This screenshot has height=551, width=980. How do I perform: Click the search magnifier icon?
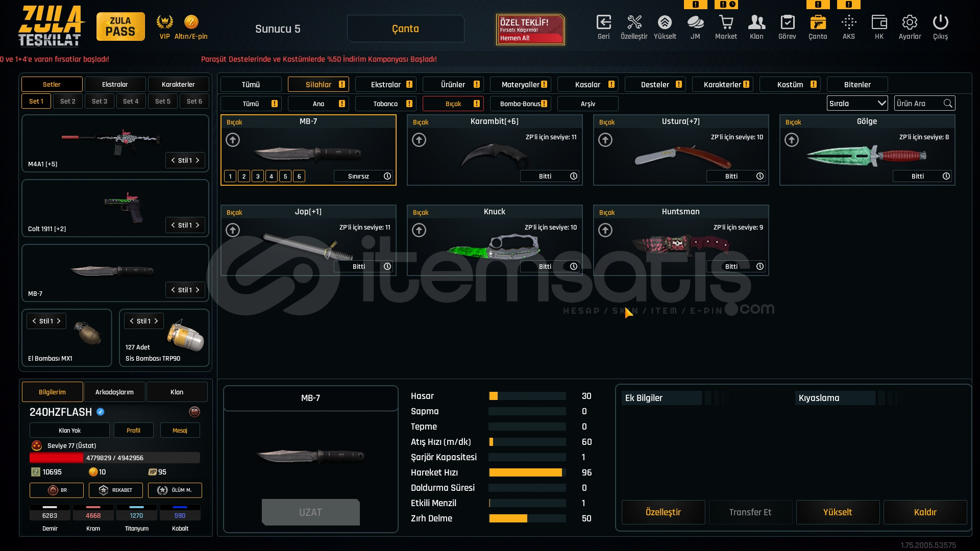click(948, 104)
